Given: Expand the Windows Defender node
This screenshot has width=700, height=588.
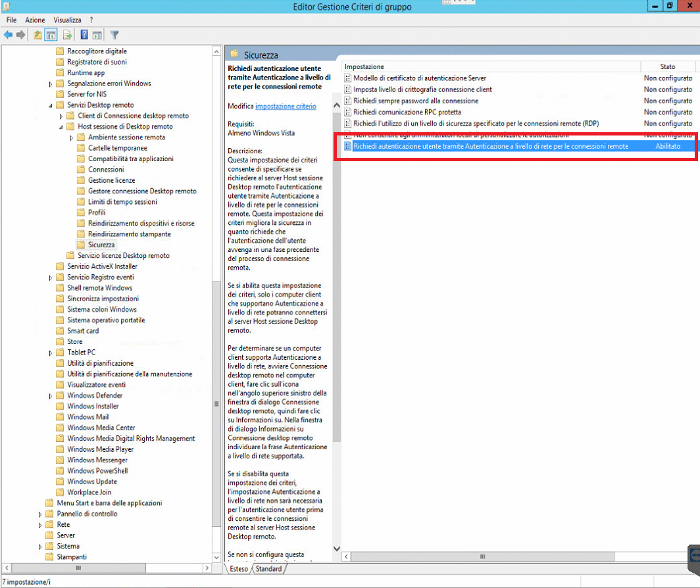Looking at the screenshot, I should tap(51, 396).
